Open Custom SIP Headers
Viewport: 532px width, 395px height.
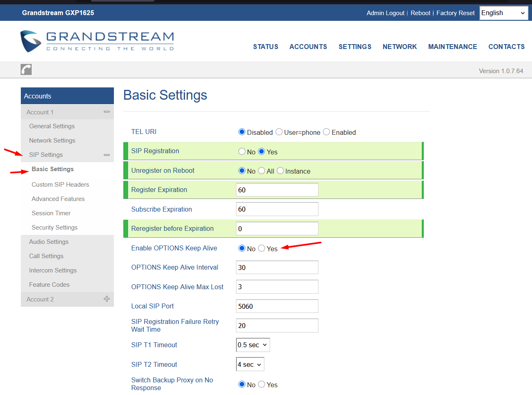click(x=60, y=185)
